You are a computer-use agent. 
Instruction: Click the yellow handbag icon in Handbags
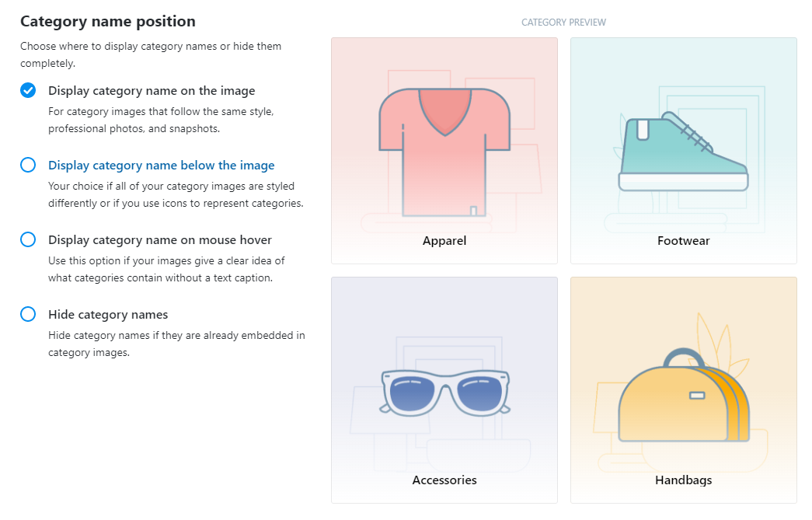click(684, 395)
